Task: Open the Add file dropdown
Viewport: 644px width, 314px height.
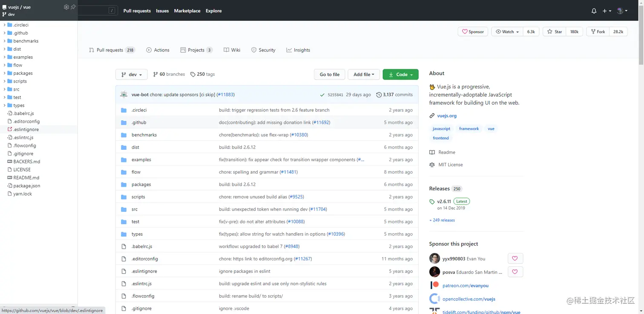Action: [364, 74]
